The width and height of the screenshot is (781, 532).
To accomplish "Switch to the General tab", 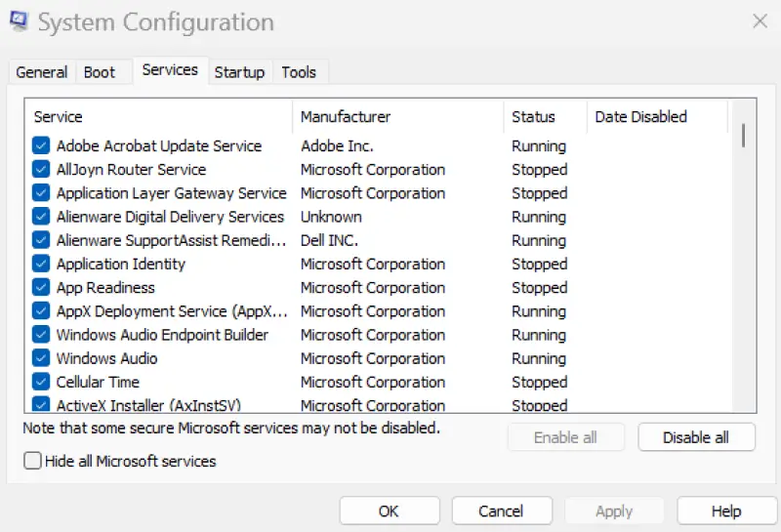I will pos(42,72).
